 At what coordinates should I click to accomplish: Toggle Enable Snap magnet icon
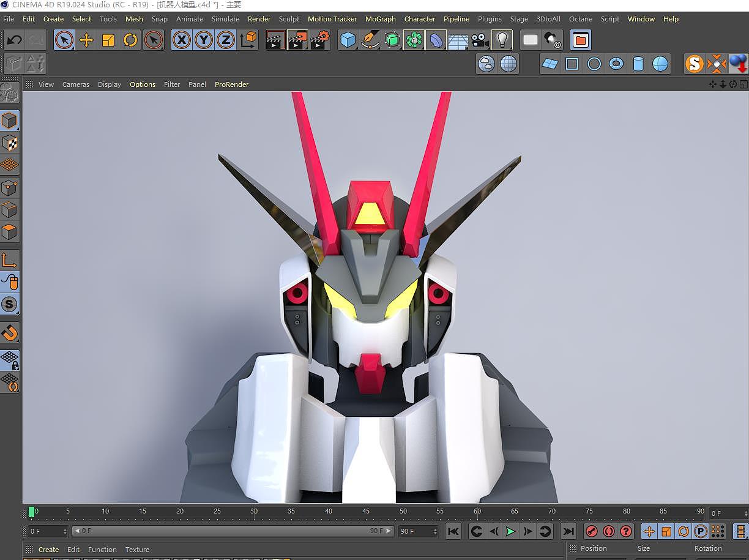[x=10, y=333]
